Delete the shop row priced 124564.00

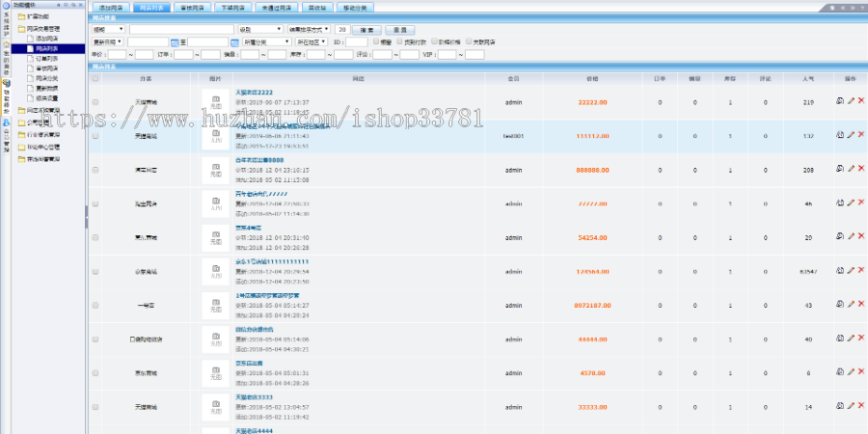861,270
